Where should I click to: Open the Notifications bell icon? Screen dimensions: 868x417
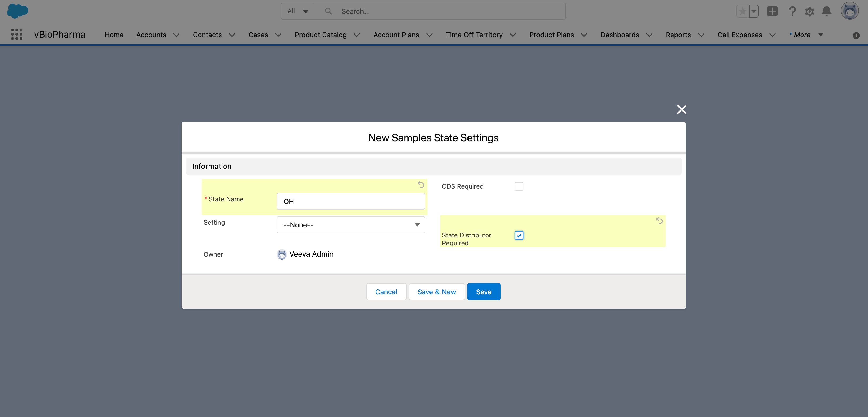[x=826, y=11]
